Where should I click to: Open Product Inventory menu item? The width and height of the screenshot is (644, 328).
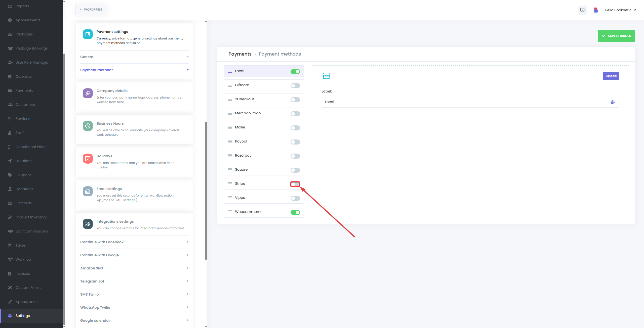(x=31, y=217)
